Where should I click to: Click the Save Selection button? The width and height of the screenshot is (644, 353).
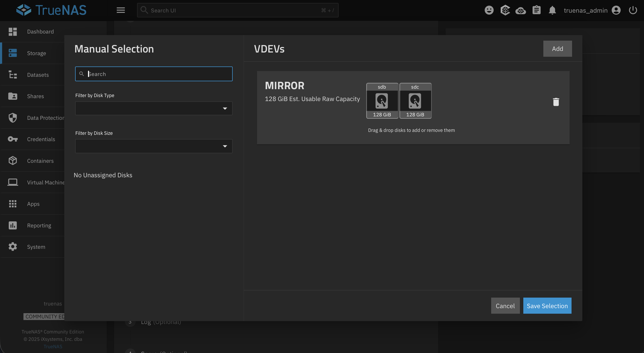547,306
